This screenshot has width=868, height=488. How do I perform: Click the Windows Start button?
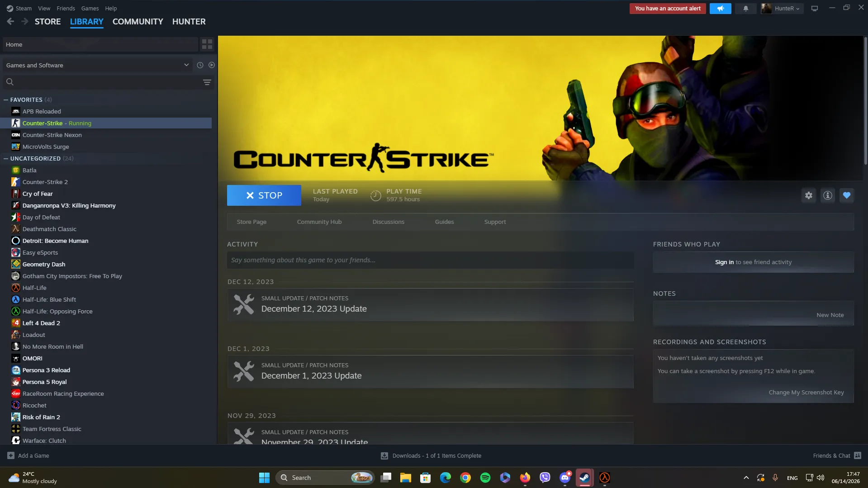pyautogui.click(x=264, y=478)
